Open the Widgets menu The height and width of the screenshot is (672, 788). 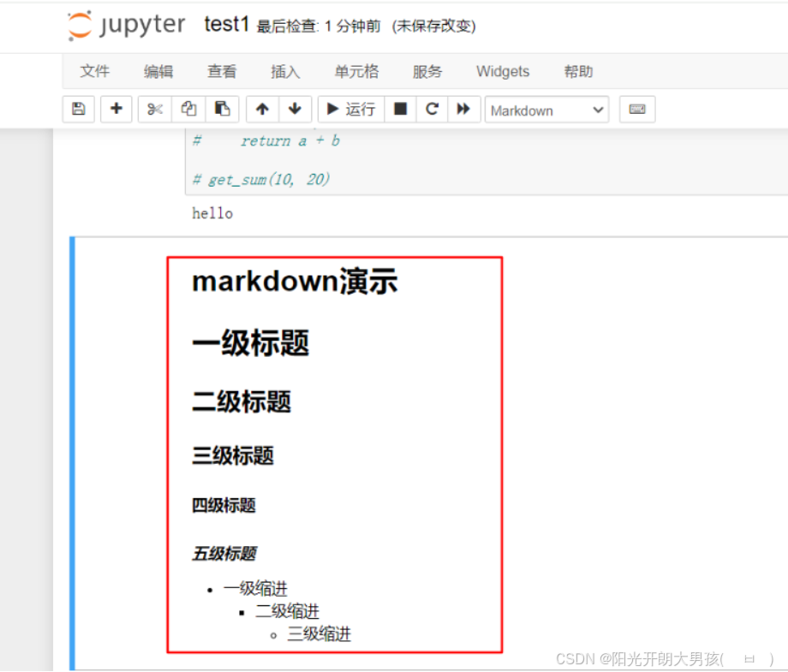tap(503, 72)
